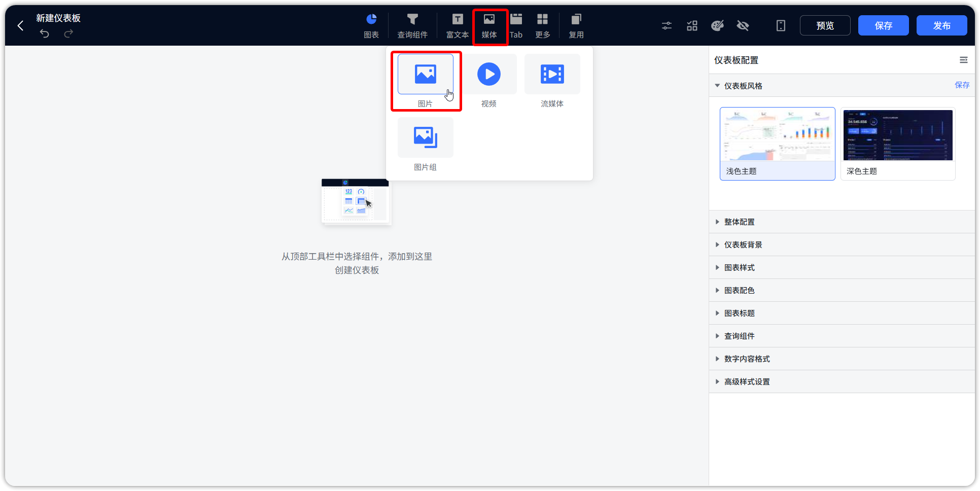The image size is (980, 491).
Task: Open the theme palette icon
Action: click(717, 25)
